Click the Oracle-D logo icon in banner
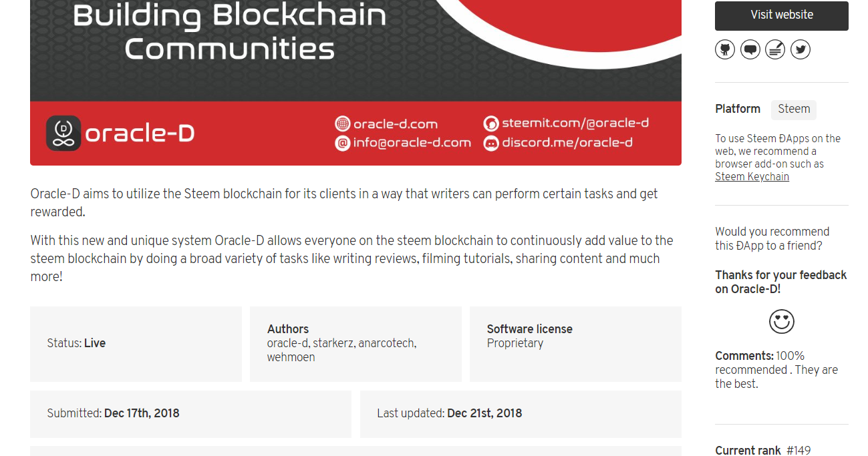 click(x=63, y=134)
